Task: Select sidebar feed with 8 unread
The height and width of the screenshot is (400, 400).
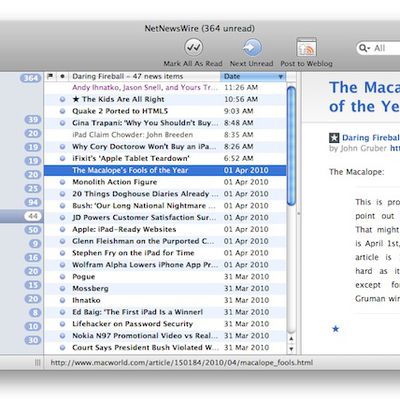Action: coord(35,313)
